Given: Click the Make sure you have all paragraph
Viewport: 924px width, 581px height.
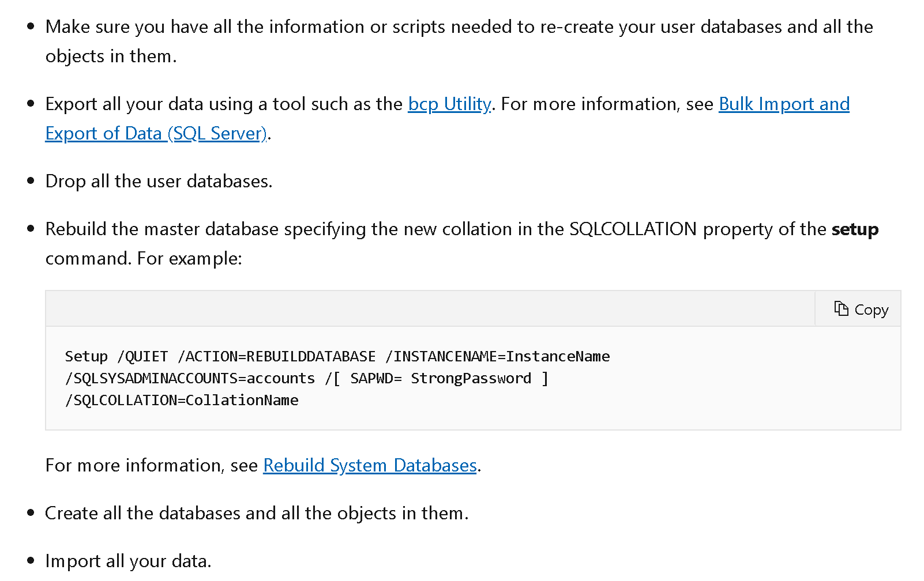Looking at the screenshot, I should pos(459,41).
